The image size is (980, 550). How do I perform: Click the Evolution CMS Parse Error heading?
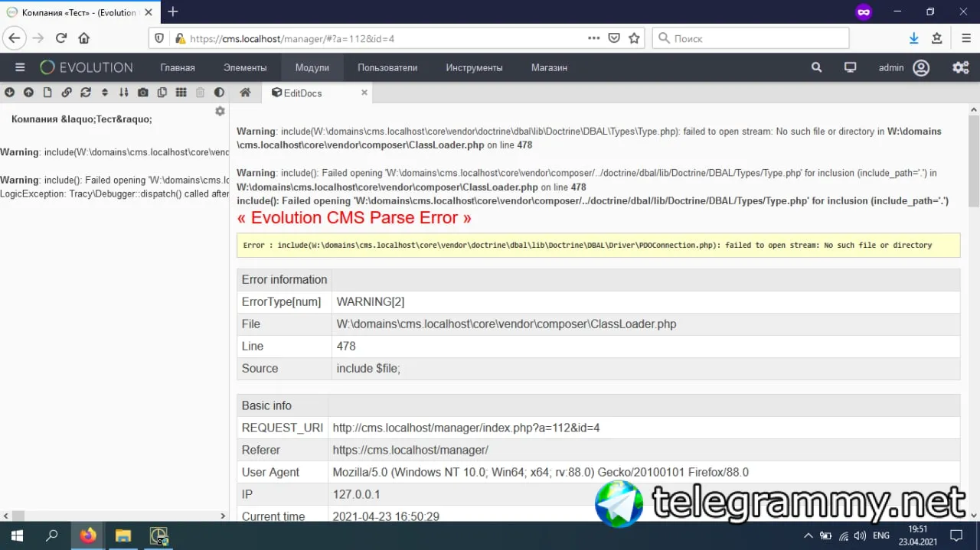click(354, 218)
